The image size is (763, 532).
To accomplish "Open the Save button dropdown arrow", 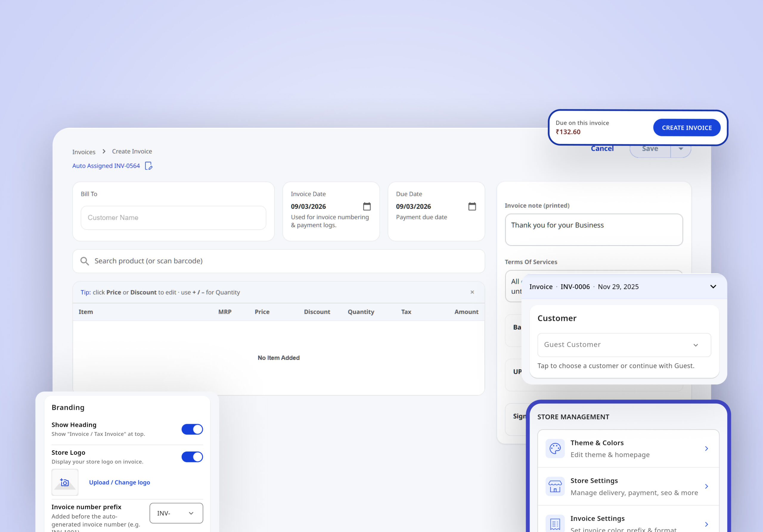I will (680, 149).
